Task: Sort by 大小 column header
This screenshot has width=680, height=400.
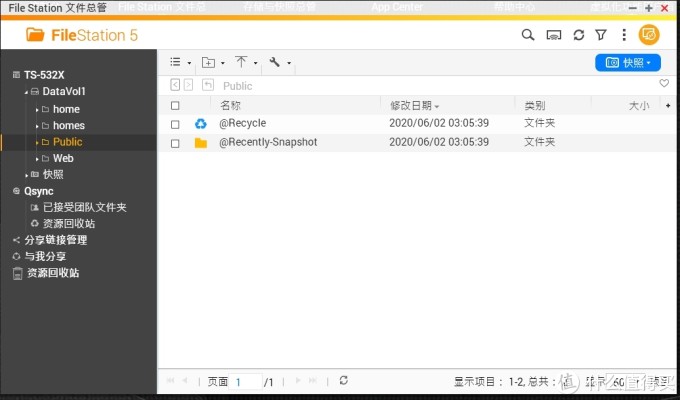Action: click(639, 105)
